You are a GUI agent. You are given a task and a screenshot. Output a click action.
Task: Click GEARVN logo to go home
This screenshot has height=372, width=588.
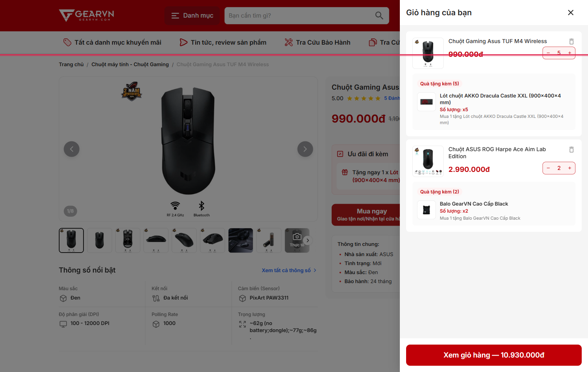click(87, 15)
